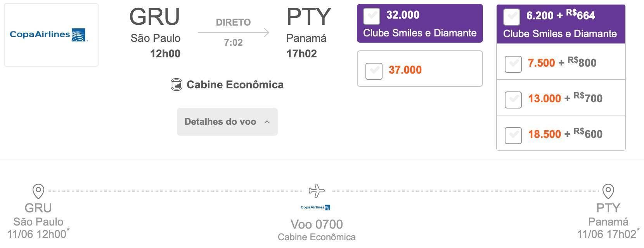Viewport: 644px width, 248px height.
Task: Click the PTY arrival location pin icon
Action: pos(608,191)
